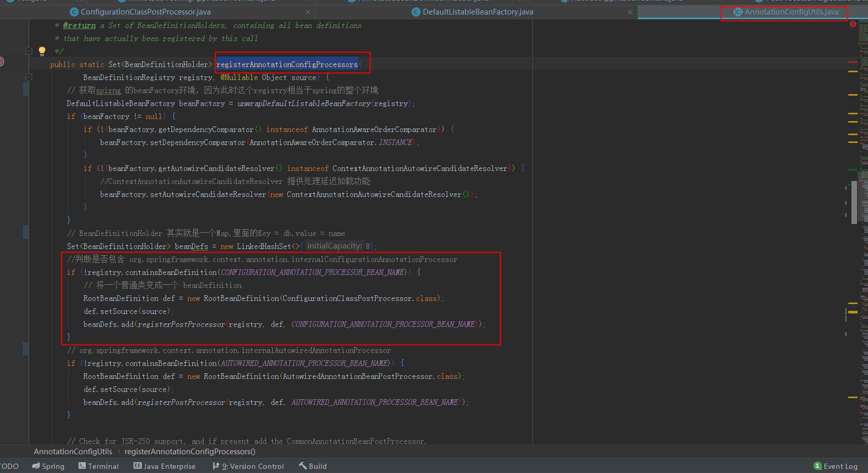Open the Event Log from the status bar
The image size is (868, 473).
pyautogui.click(x=835, y=466)
